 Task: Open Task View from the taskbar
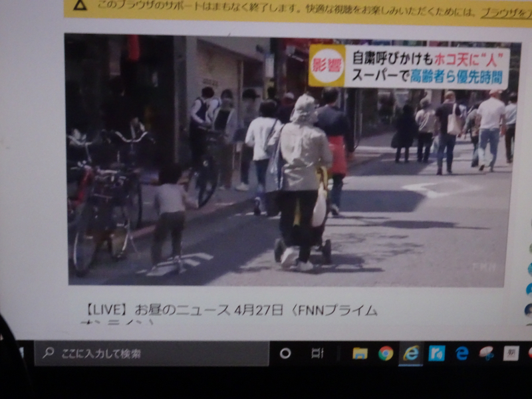(317, 354)
